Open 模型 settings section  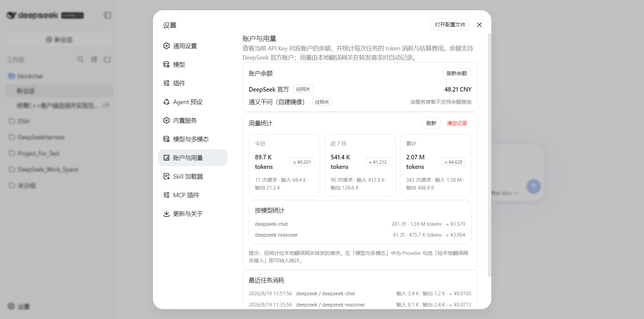coord(193,65)
